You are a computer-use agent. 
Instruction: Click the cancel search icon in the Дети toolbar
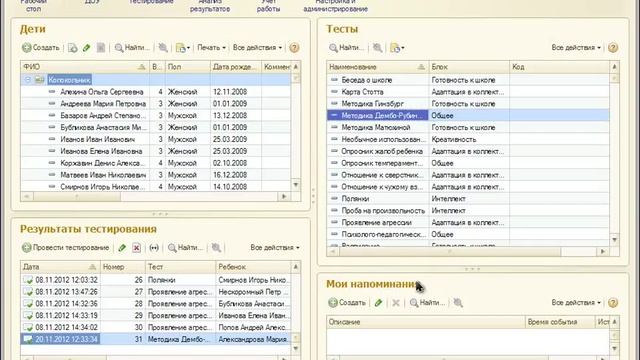pyautogui.click(x=163, y=48)
